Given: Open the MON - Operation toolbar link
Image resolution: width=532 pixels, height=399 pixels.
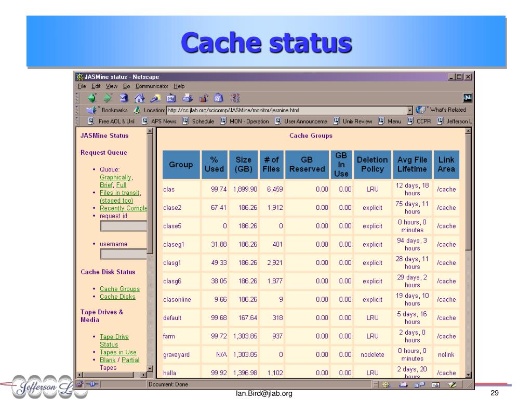Looking at the screenshot, I should 249,121.
